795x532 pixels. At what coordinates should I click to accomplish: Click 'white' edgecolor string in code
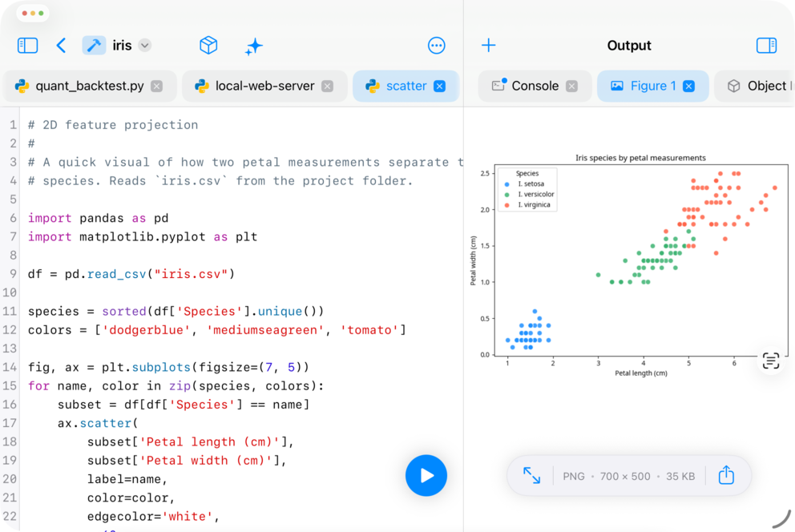coord(187,517)
